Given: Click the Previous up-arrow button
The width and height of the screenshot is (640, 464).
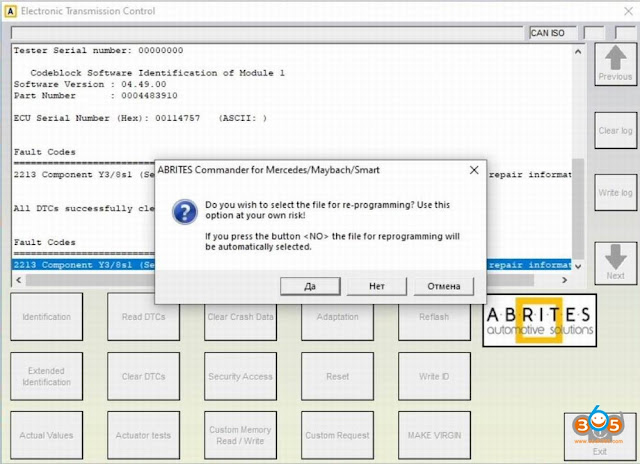Looking at the screenshot, I should pyautogui.click(x=616, y=64).
